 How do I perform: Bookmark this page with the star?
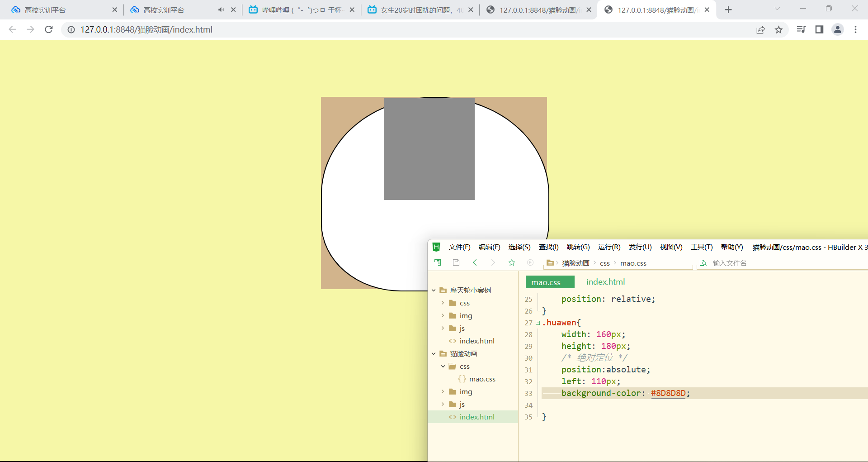(x=778, y=29)
